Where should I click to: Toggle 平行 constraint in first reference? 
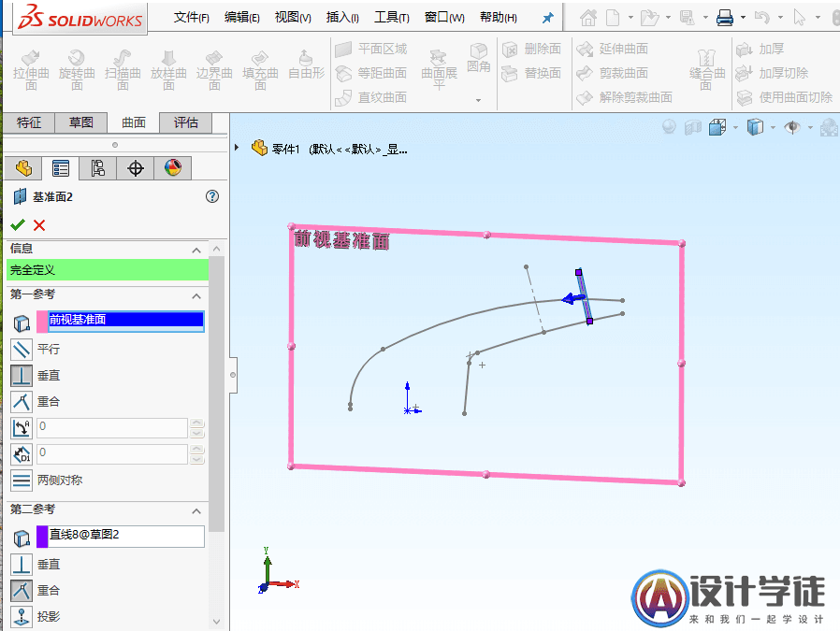click(x=22, y=350)
